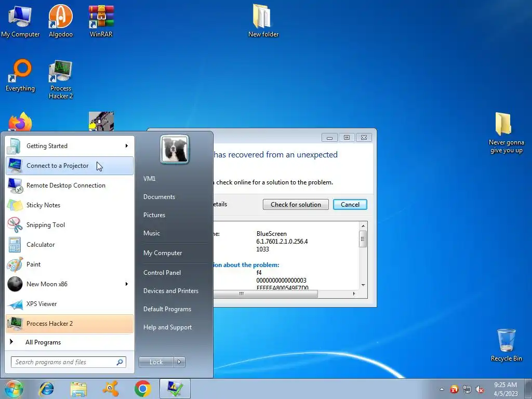Open Avast antivirus from the taskbar
This screenshot has height=399, width=532.
(111, 389)
